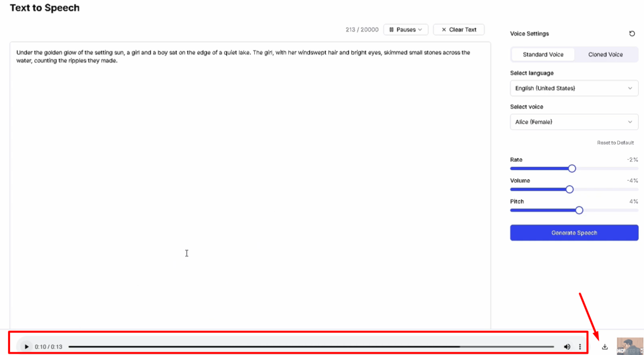The height and width of the screenshot is (355, 644).
Task: Click the Volume slider handle
Action: [x=569, y=189]
